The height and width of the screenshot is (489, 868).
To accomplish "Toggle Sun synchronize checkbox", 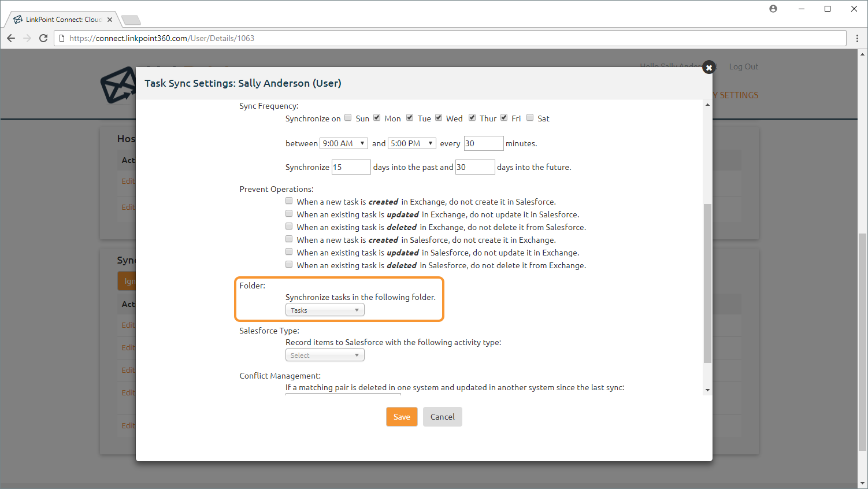I will 348,118.
